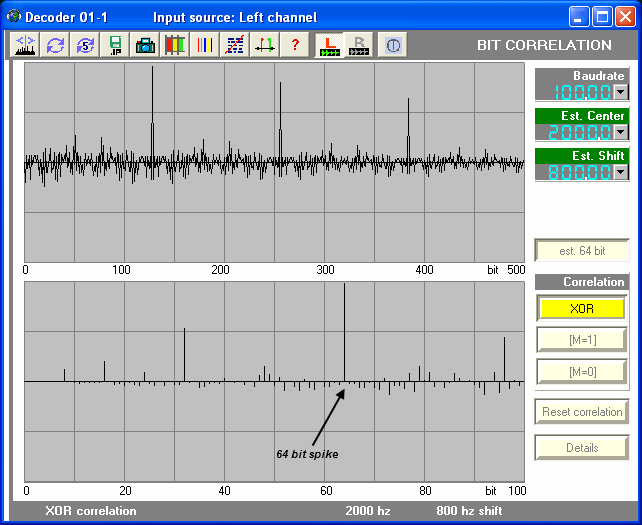Viewport: 642px width, 525px height.
Task: Expand the Est. Center dropdown
Action: (619, 132)
